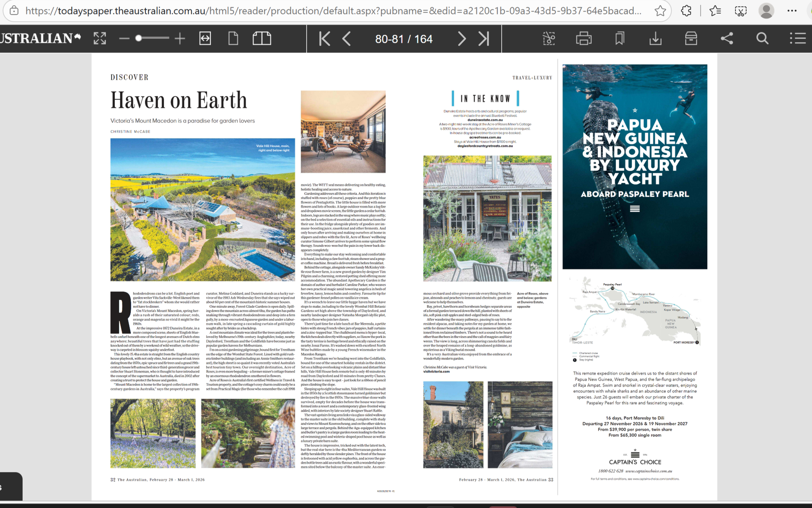Toggle fullscreen mode icon

click(x=99, y=38)
